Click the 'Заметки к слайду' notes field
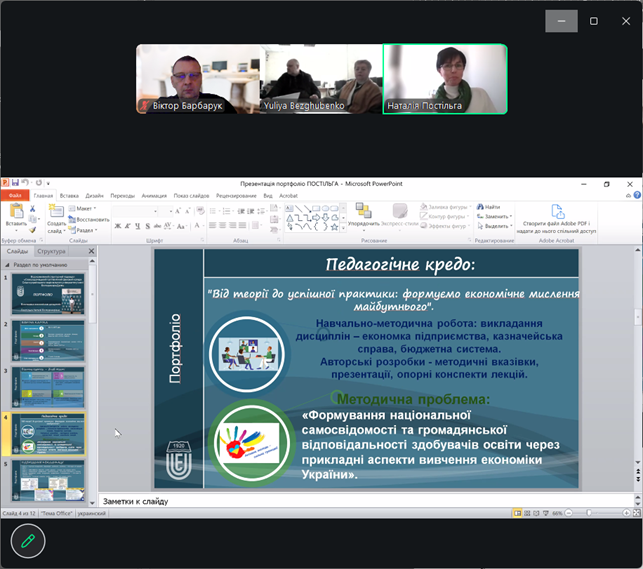 pos(366,501)
